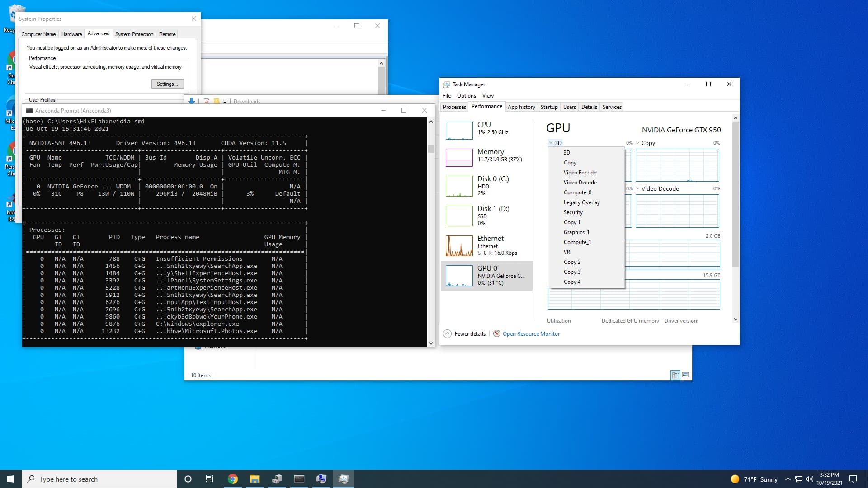This screenshot has height=488, width=868.
Task: Open the Action Center notification icon
Action: pyautogui.click(x=854, y=479)
